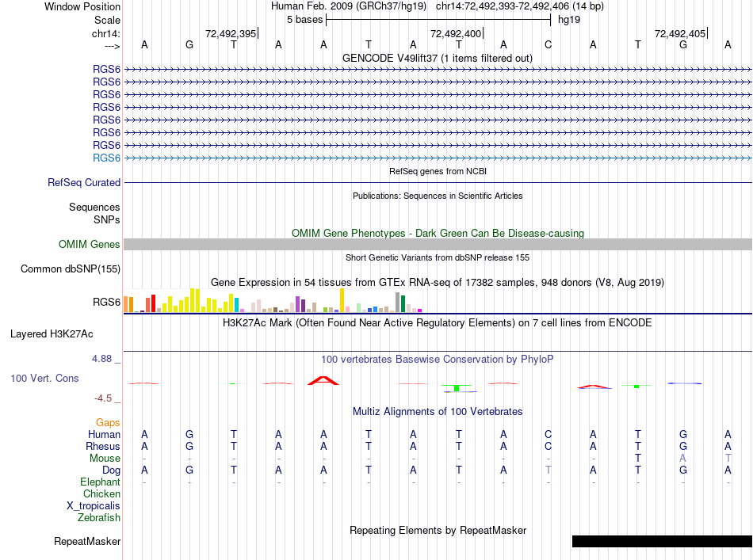This screenshot has height=560, width=753.
Task: Click the C base in the reference sequence row
Action: point(548,45)
